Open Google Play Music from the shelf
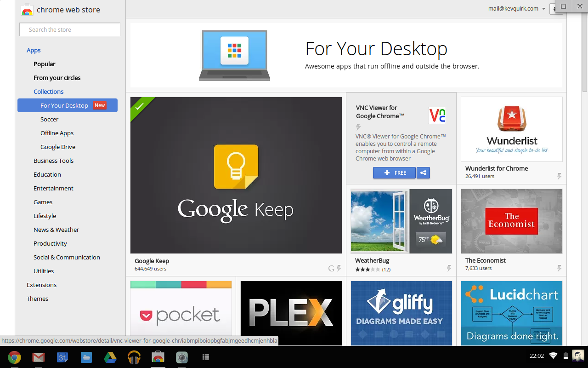 point(134,357)
